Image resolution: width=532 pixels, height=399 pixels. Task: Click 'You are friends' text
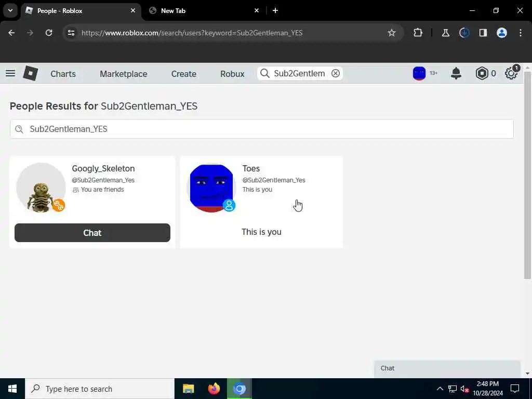pos(102,190)
